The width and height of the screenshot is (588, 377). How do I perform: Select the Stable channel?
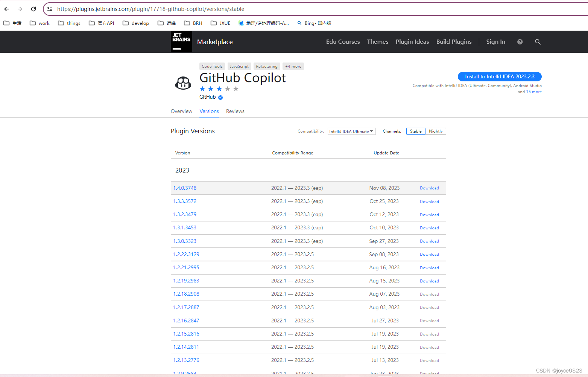click(x=416, y=131)
